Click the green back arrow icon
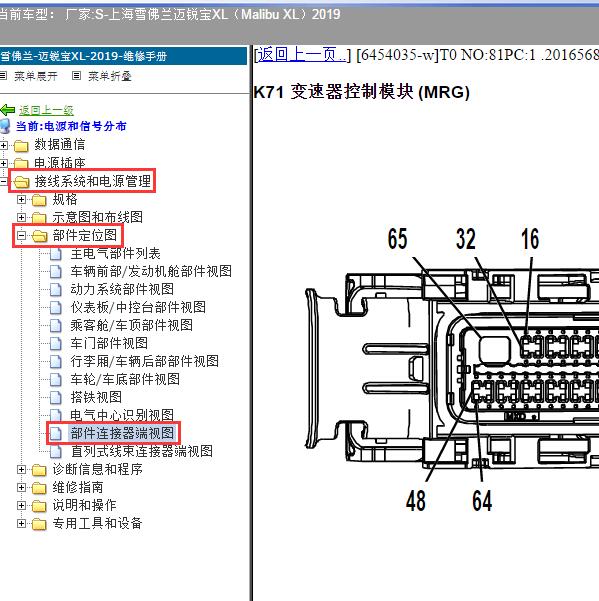The width and height of the screenshot is (599, 601). coord(8,110)
